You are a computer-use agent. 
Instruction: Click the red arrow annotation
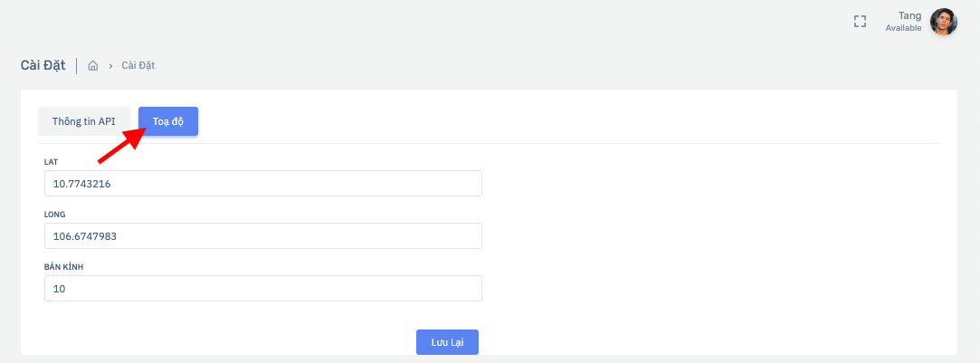pyautogui.click(x=121, y=147)
